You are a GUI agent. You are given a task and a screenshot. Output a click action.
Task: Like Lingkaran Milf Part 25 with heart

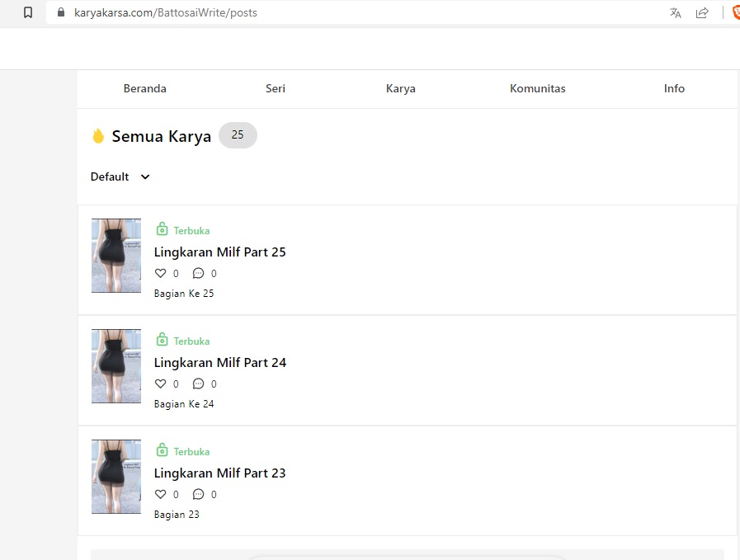click(161, 273)
